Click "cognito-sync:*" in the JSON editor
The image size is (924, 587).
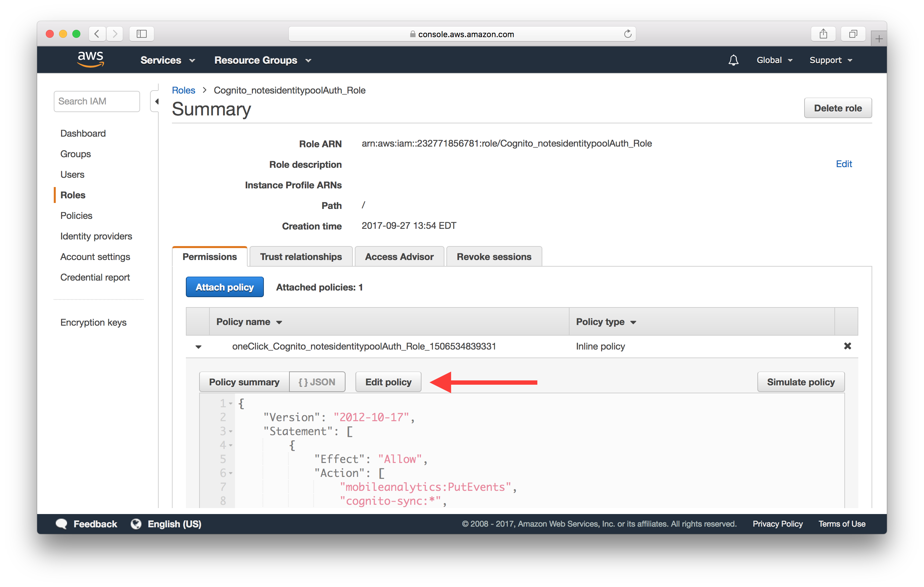(x=390, y=501)
